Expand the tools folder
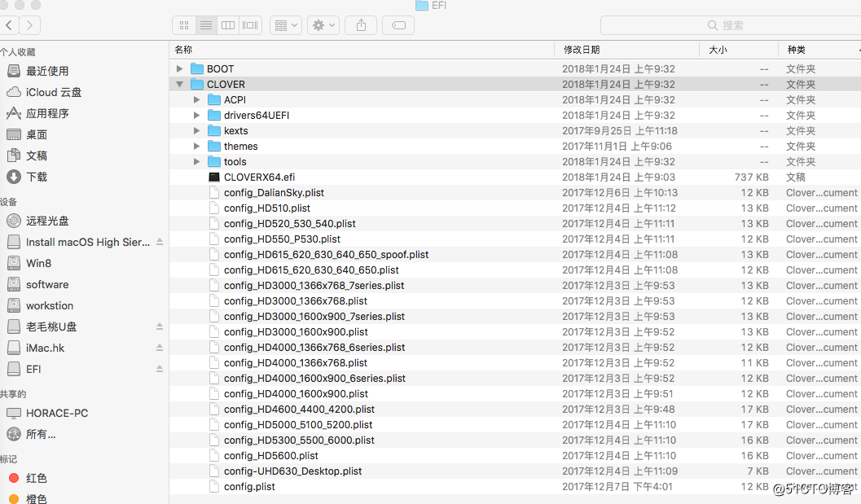 point(196,161)
